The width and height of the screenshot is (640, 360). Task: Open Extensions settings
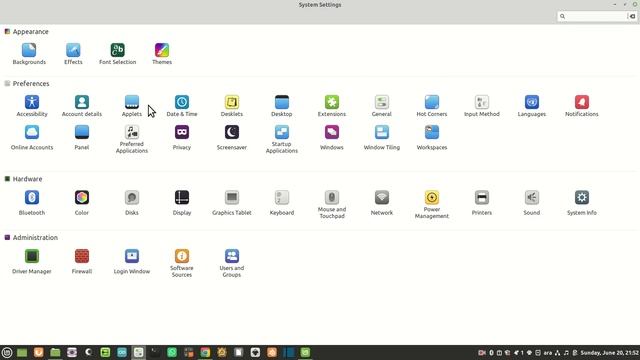click(332, 106)
